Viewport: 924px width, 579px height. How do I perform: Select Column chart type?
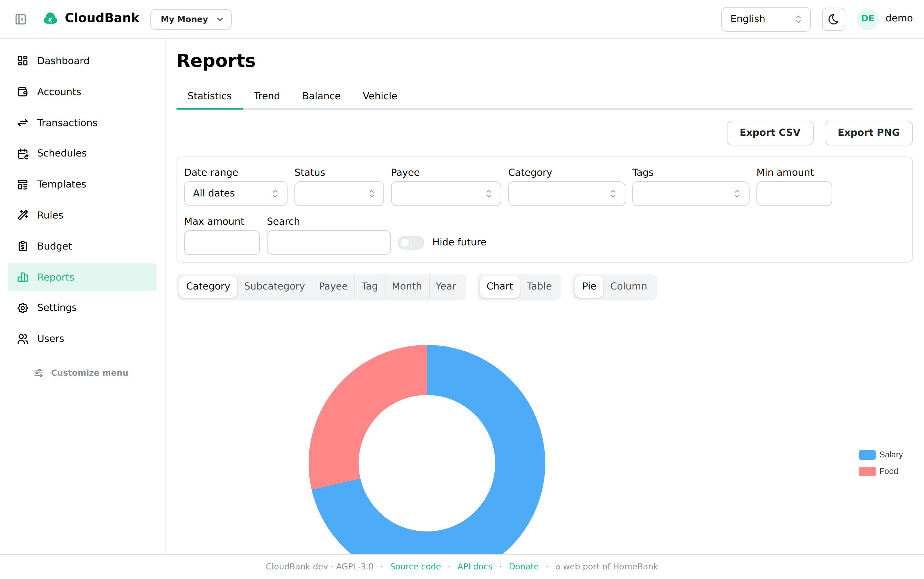click(628, 286)
